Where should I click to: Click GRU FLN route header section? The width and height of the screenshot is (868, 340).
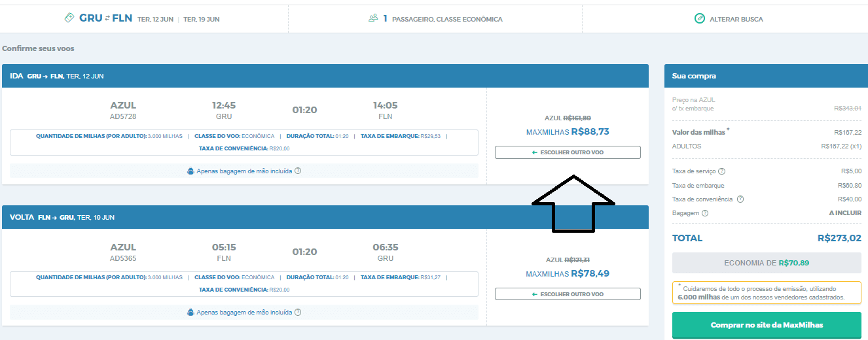[144, 19]
